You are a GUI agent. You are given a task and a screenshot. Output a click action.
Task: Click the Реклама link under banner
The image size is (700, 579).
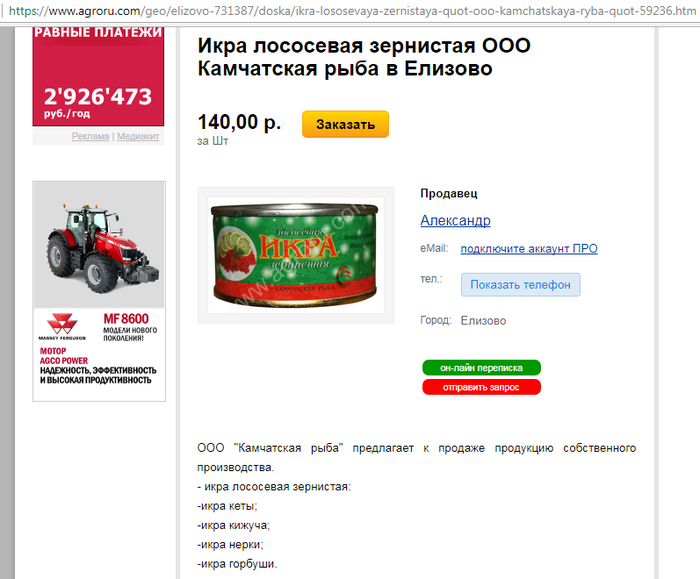click(x=91, y=136)
